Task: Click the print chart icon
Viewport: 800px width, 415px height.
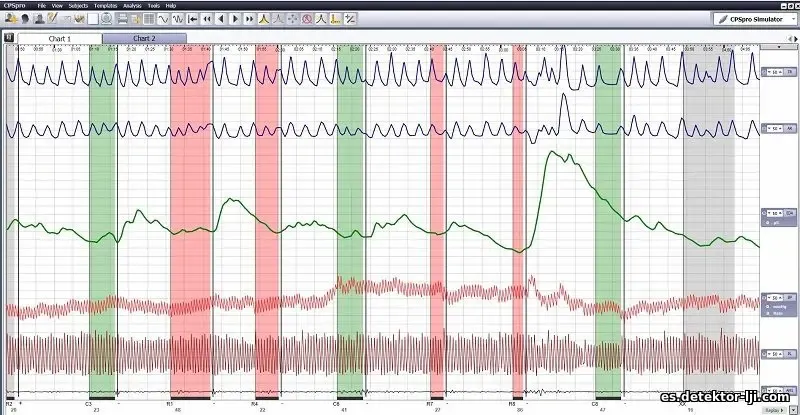Action: pos(122,19)
